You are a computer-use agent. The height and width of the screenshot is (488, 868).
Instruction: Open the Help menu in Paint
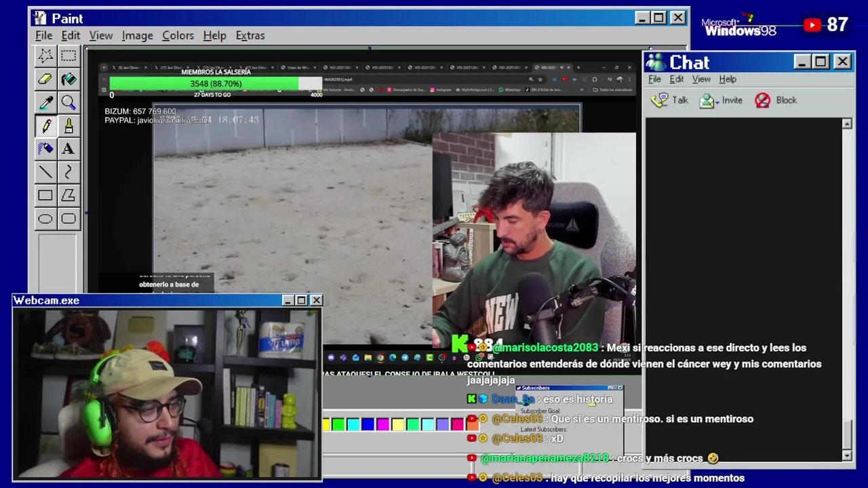214,35
